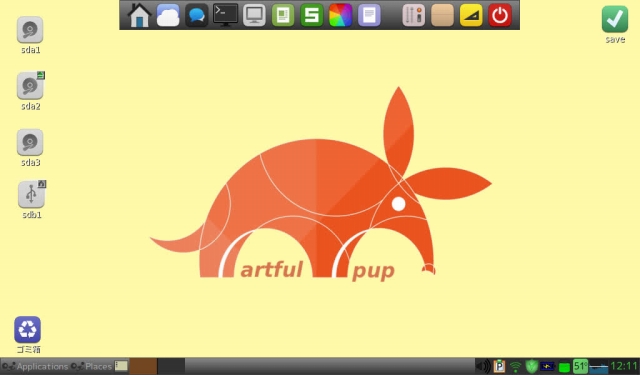Click the green storage tray indicator
This screenshot has height=375, width=640.
tap(564, 367)
